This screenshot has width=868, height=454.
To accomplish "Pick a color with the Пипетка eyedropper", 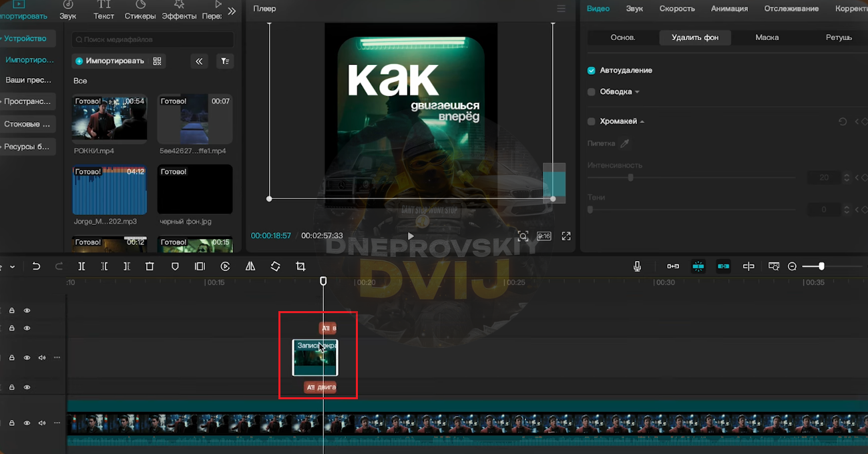I will 625,143.
